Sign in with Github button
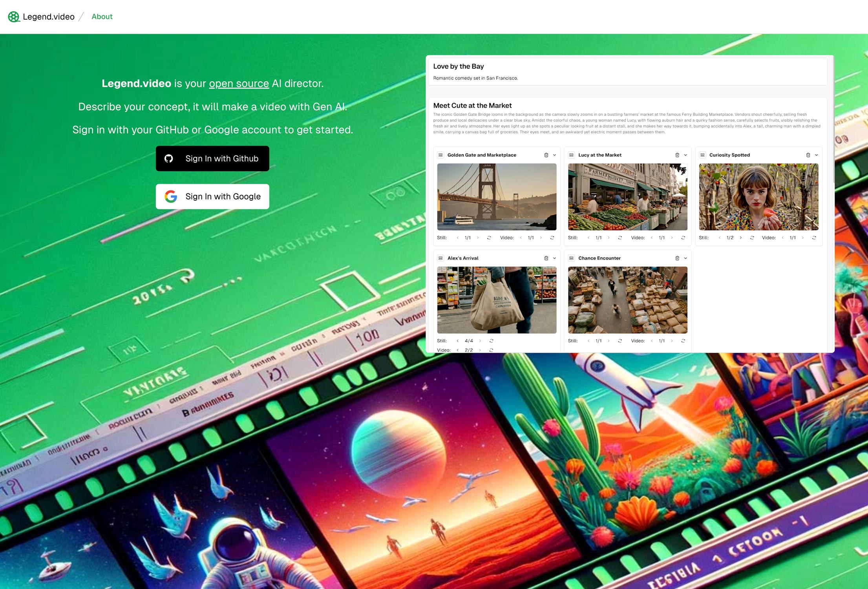 (212, 158)
